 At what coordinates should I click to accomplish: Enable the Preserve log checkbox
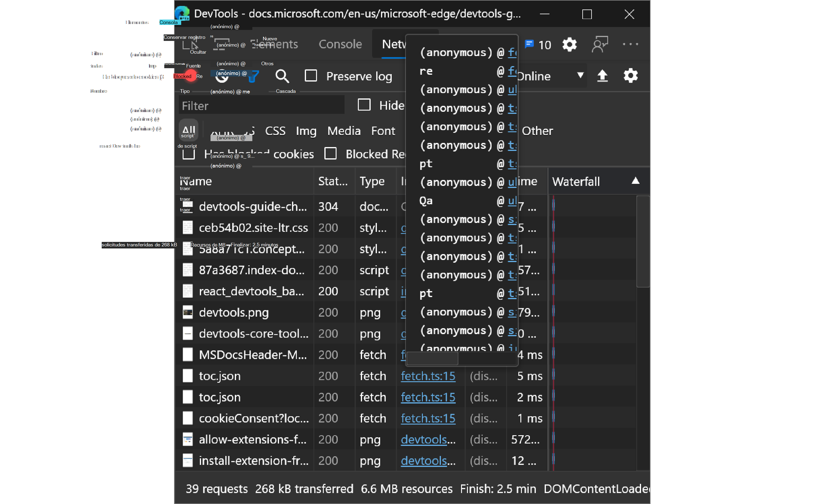tap(311, 76)
